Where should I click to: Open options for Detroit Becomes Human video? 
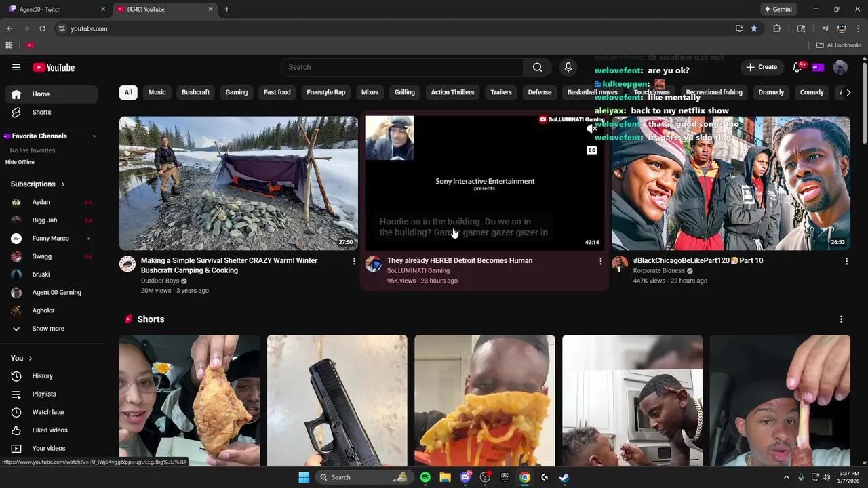coord(600,261)
